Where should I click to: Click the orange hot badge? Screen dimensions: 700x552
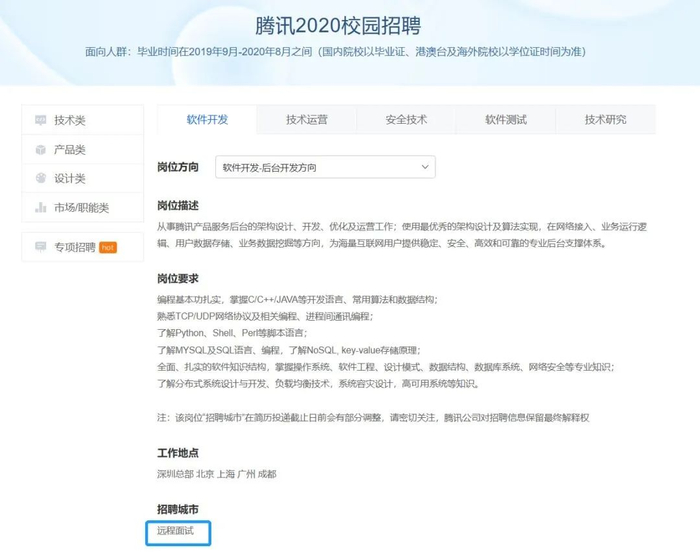[x=108, y=247]
